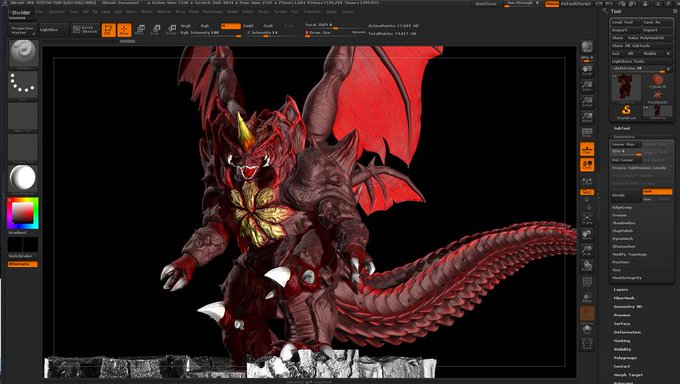Adjust the Draw Size slider
Viewport: 680px width, 384px height.
[x=334, y=33]
